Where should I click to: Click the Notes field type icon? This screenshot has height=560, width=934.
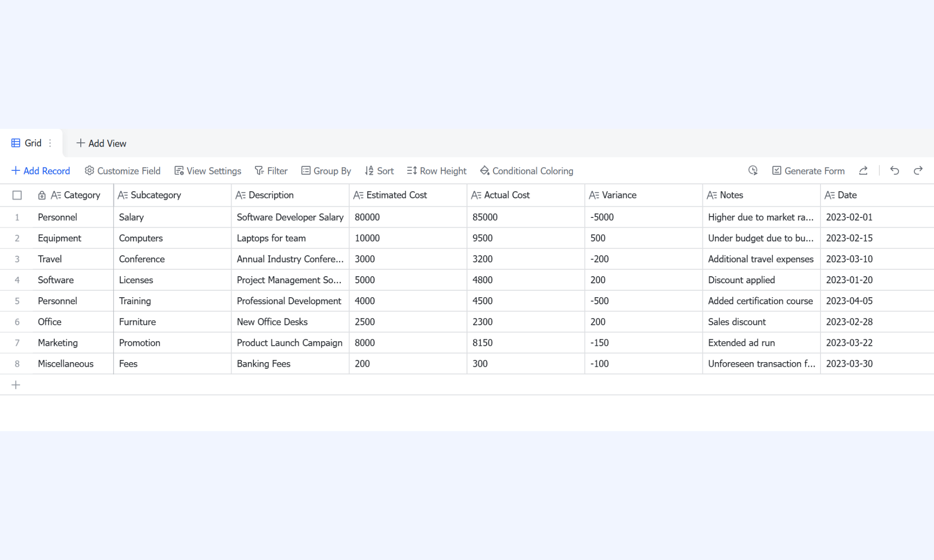(x=712, y=195)
